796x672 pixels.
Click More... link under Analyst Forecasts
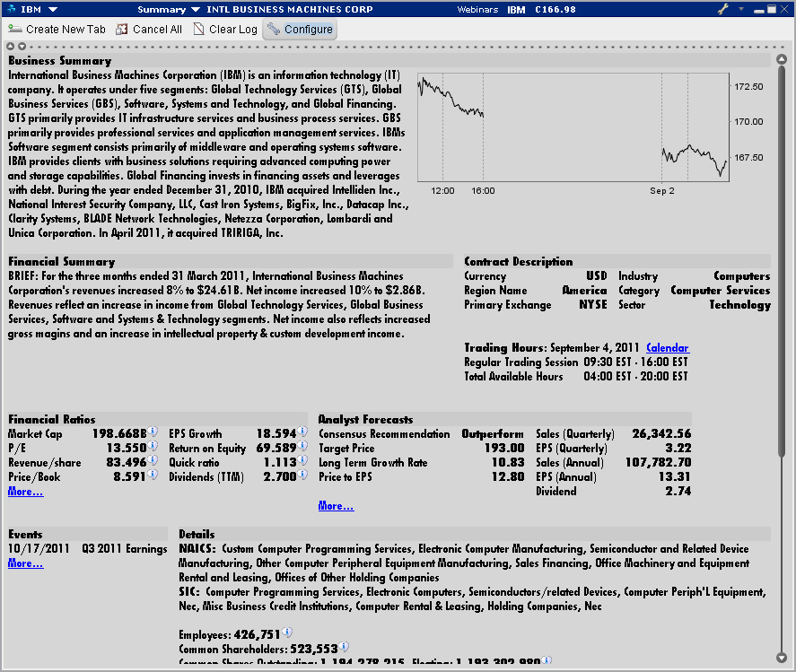coord(336,505)
